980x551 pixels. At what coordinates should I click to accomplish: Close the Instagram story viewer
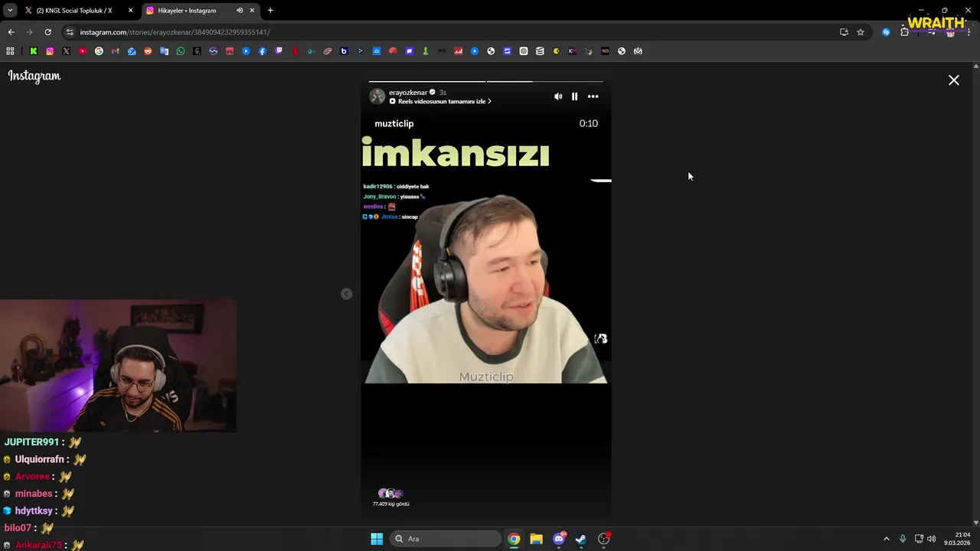pyautogui.click(x=954, y=80)
